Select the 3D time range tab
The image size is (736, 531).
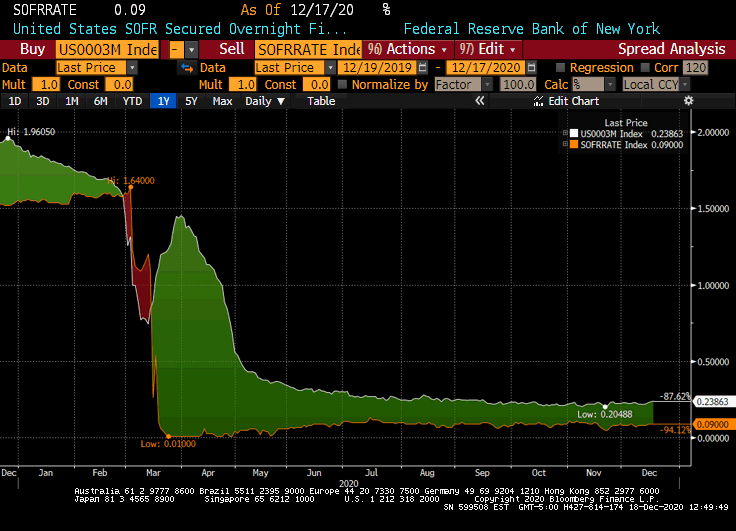(x=43, y=101)
